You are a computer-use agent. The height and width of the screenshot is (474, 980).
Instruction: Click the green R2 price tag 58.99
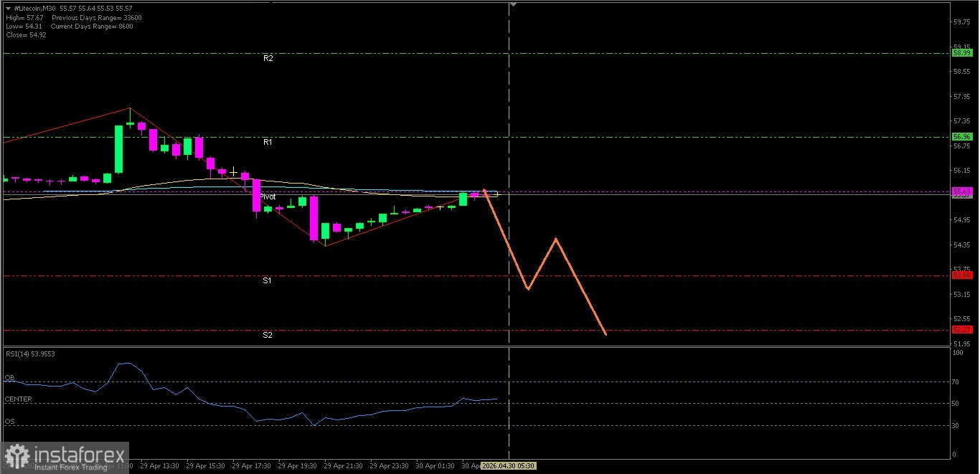click(x=961, y=52)
